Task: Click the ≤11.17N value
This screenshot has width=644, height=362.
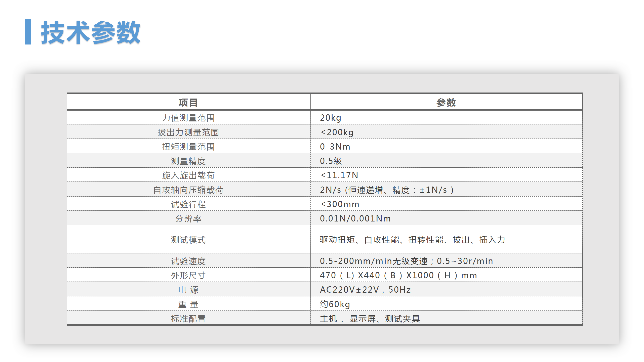Action: (x=339, y=175)
